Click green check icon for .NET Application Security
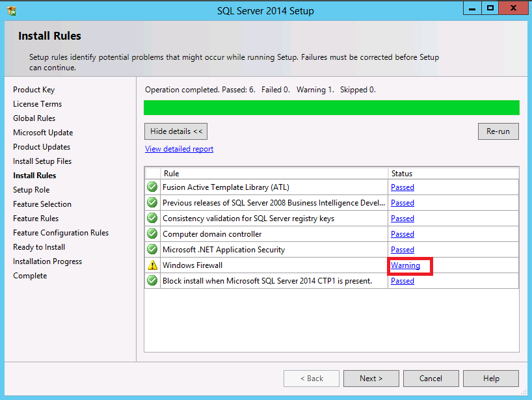The height and width of the screenshot is (400, 532). pyautogui.click(x=152, y=249)
